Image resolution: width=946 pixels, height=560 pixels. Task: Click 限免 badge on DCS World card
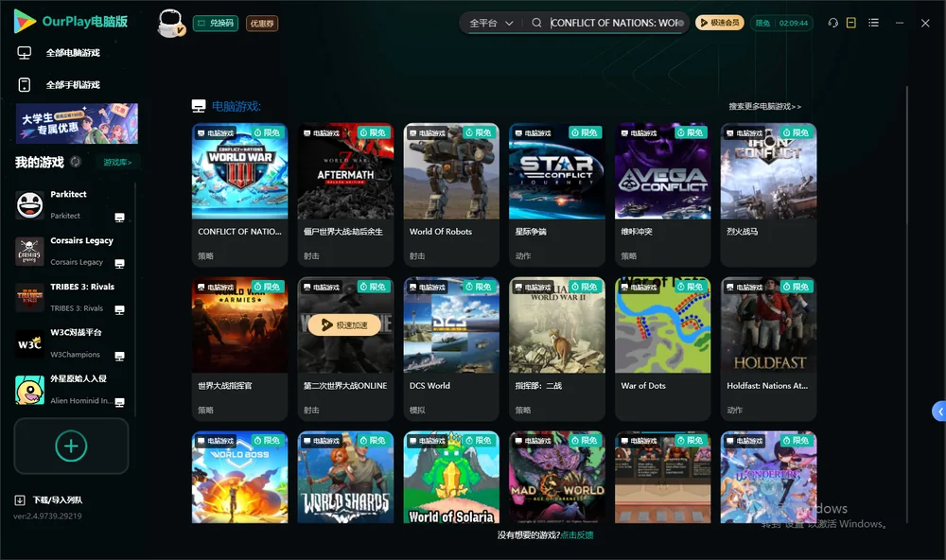[479, 287]
